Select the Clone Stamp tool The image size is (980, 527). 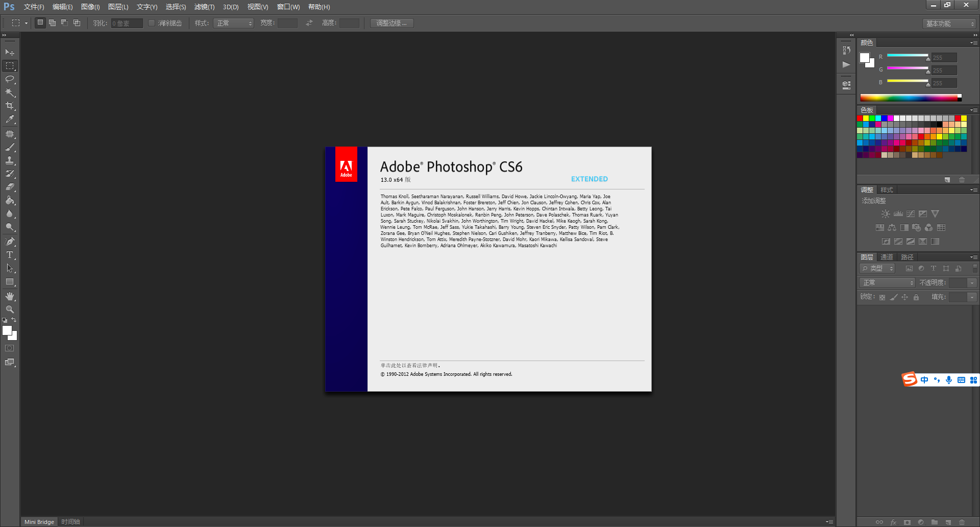10,160
